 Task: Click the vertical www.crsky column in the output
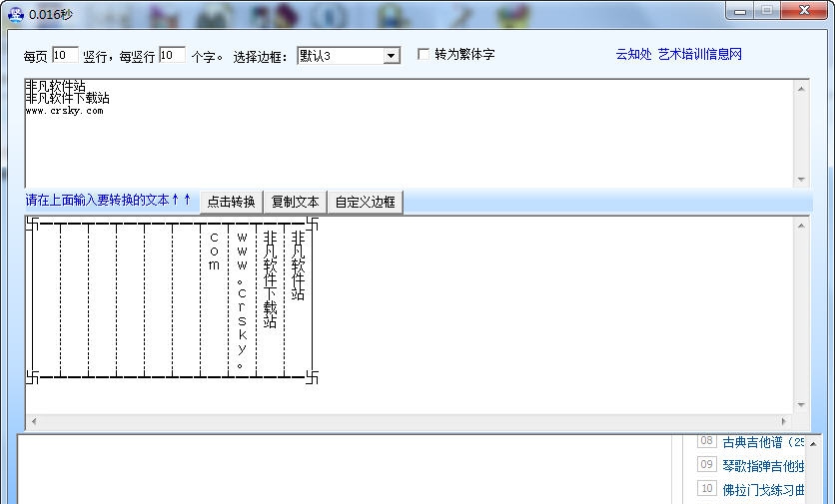point(242,300)
